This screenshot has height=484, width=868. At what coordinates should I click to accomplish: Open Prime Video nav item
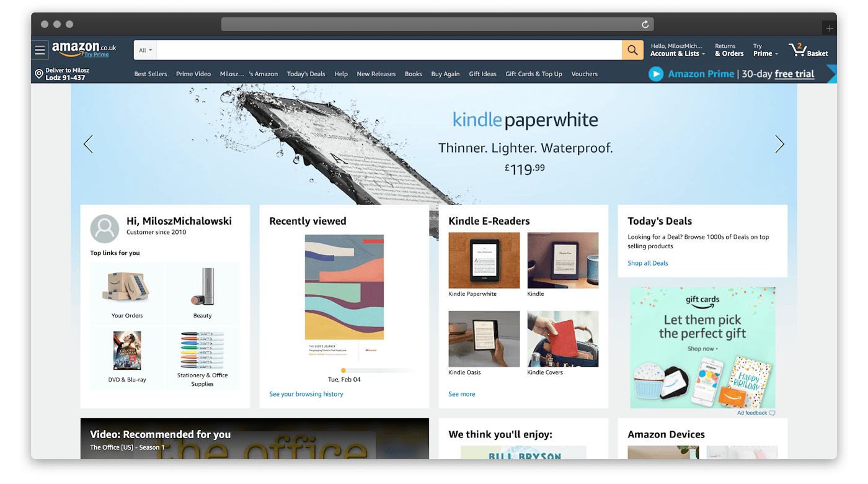193,74
